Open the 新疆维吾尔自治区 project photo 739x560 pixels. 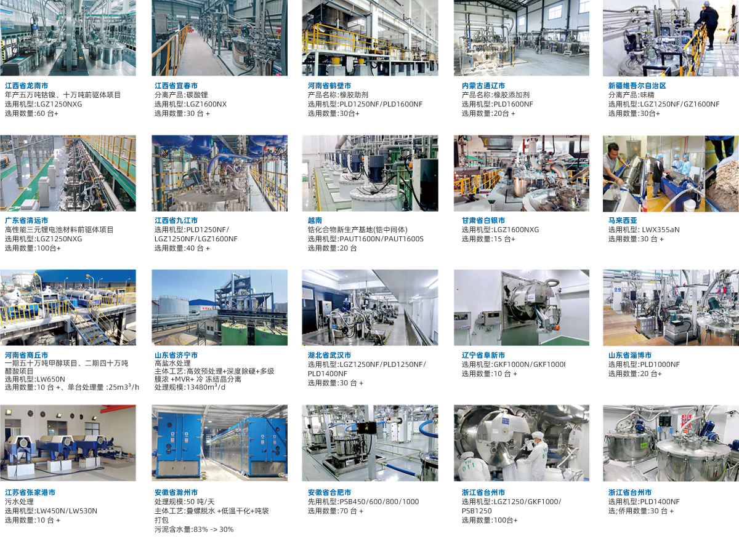[x=671, y=38]
